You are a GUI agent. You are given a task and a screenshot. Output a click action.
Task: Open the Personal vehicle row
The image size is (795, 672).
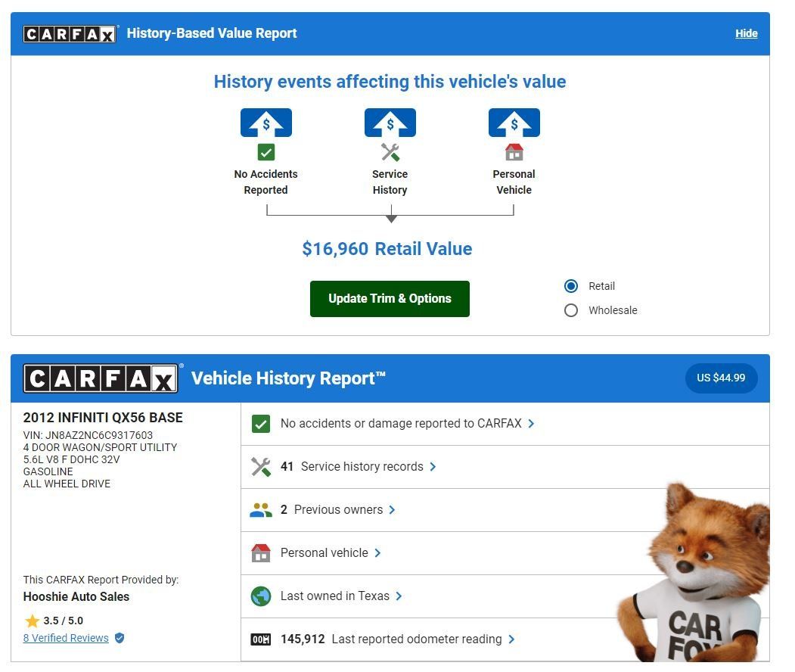point(505,553)
